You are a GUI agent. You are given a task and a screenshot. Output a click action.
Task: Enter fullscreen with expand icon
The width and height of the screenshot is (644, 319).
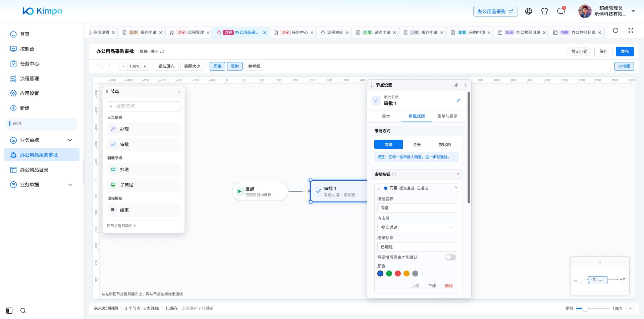pos(631,31)
